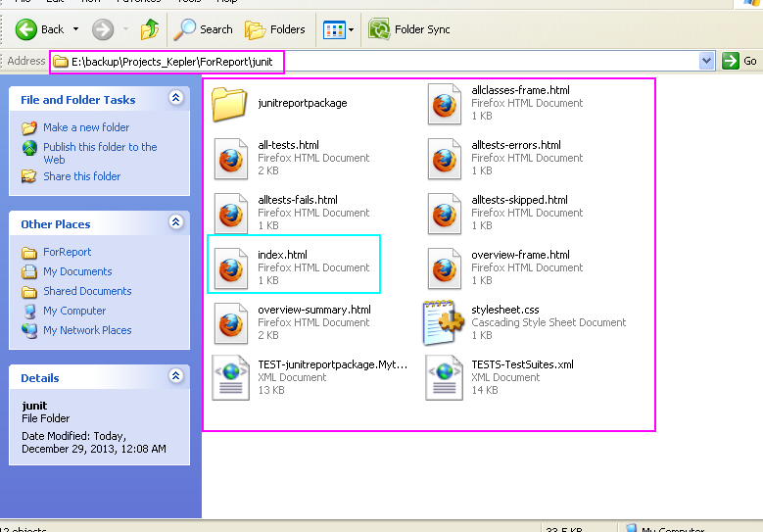763x532 pixels.
Task: Open the Views dropdown button
Action: pyautogui.click(x=339, y=29)
